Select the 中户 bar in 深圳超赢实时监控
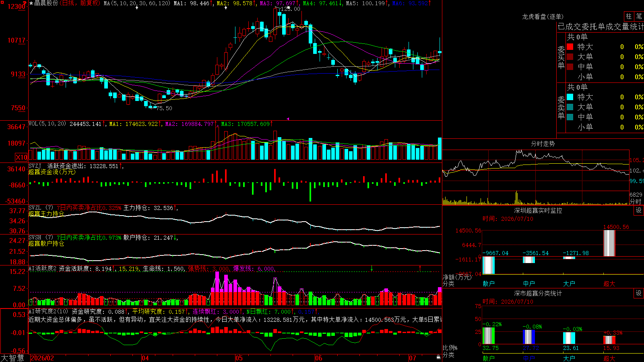The height and width of the screenshot is (362, 644). tap(529, 260)
